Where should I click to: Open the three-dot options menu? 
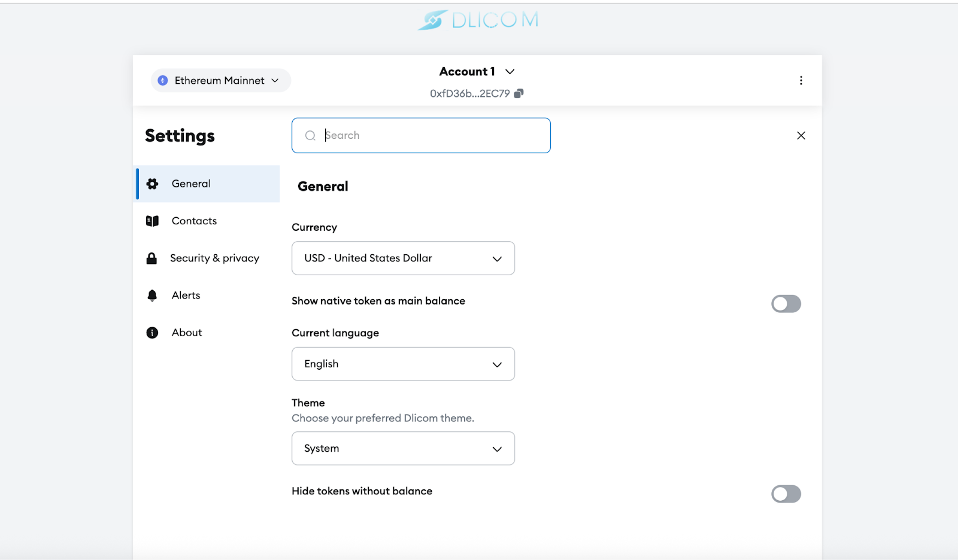point(801,81)
